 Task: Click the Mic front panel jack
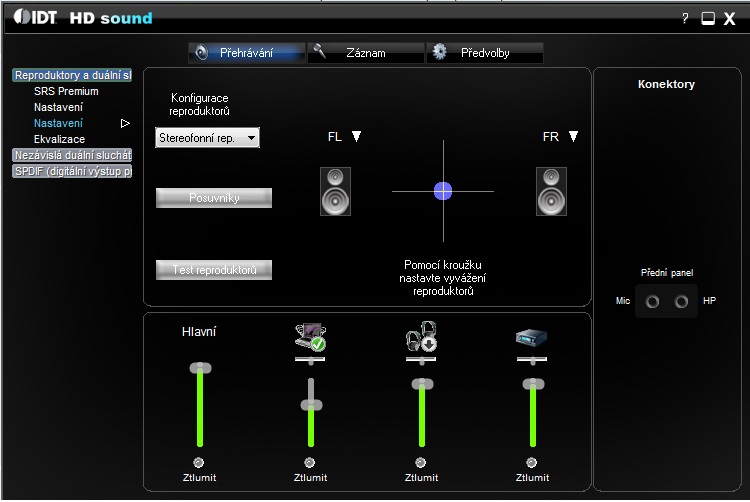[x=652, y=301]
